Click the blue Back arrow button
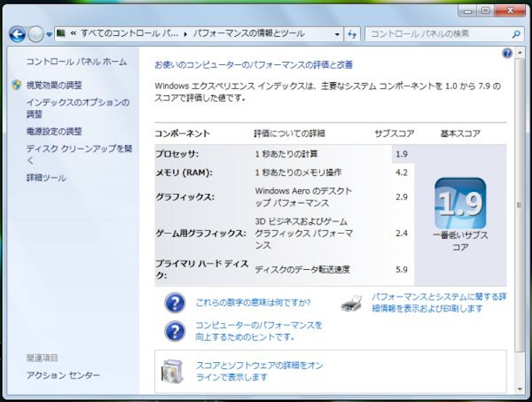The height and width of the screenshot is (402, 532). tap(17, 34)
